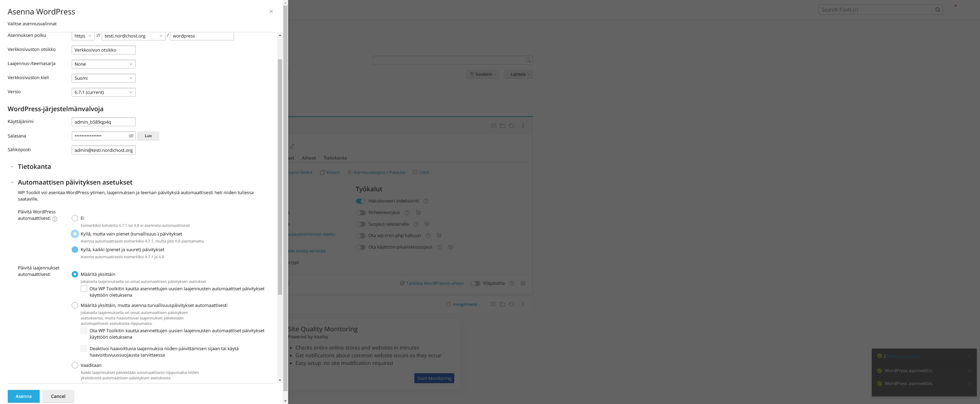
Task: Open help icon next to Ylläpitotila
Action: pos(512,283)
